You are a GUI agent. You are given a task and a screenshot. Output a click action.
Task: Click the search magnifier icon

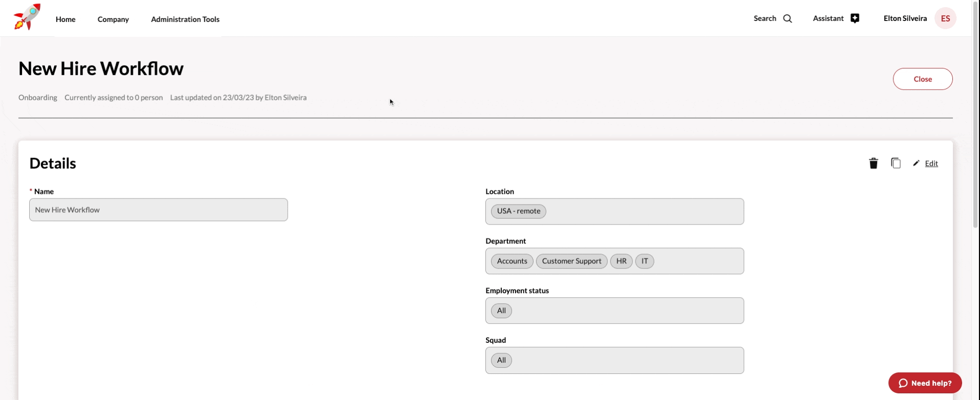point(787,19)
